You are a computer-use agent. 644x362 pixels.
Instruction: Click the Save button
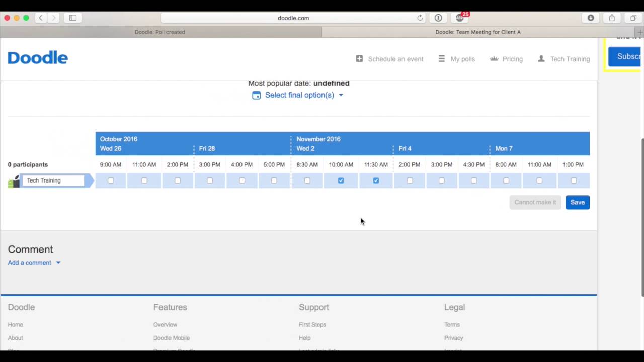tap(578, 202)
